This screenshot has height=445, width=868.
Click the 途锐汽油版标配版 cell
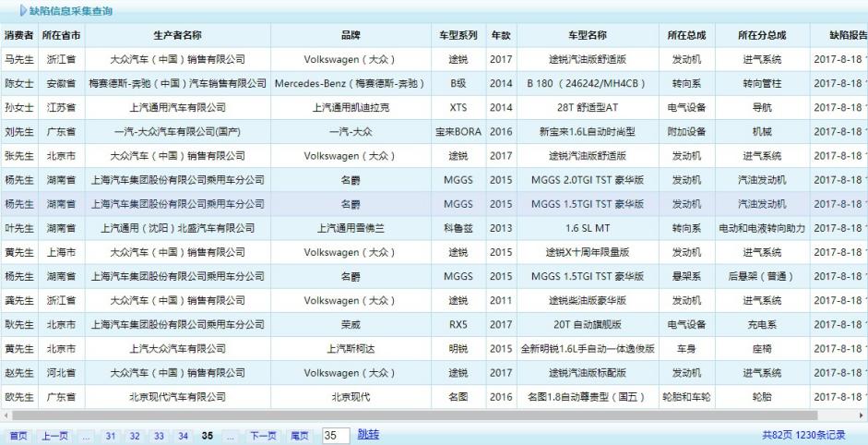point(588,372)
